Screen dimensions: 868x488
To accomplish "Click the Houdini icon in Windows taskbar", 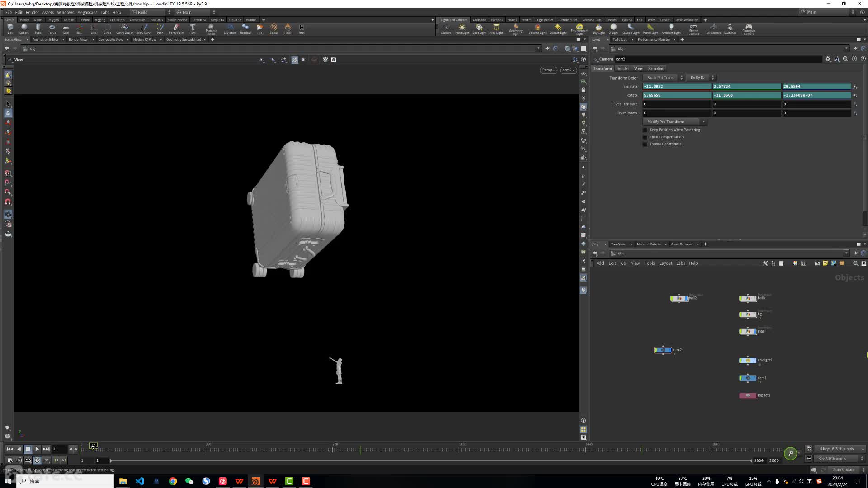I will point(256,481).
